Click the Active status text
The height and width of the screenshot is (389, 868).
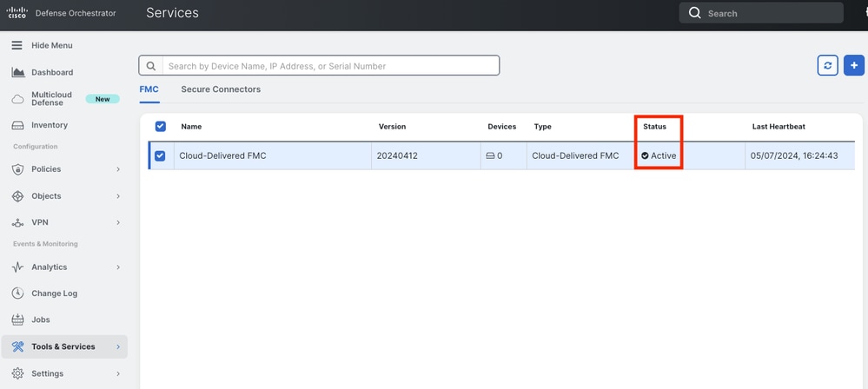click(x=663, y=156)
